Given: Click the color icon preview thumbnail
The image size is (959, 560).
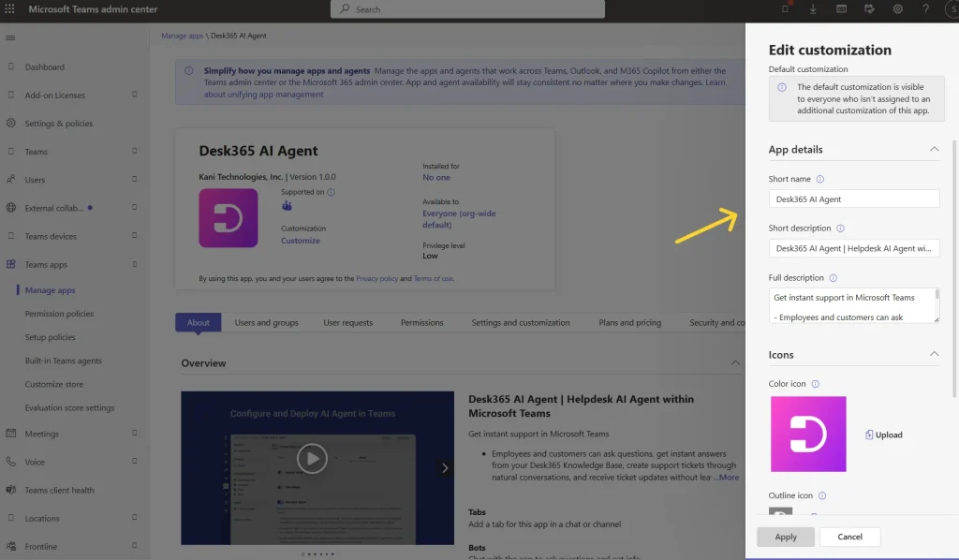Looking at the screenshot, I should [808, 435].
